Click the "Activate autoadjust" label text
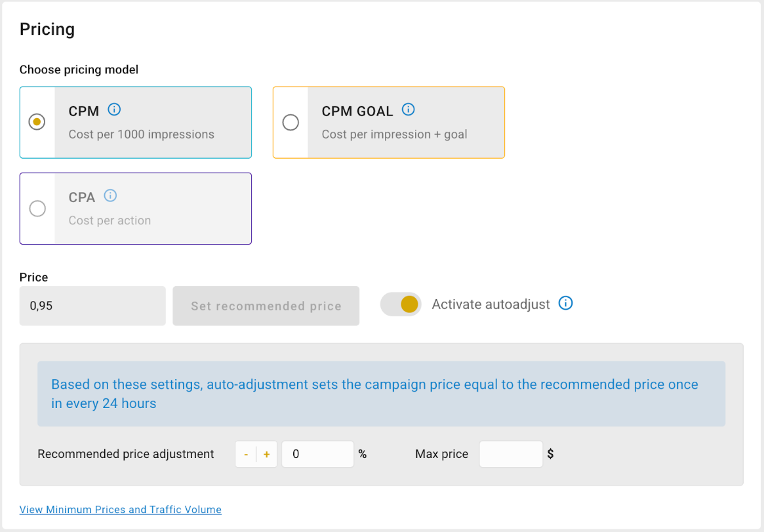764x532 pixels. pos(491,304)
